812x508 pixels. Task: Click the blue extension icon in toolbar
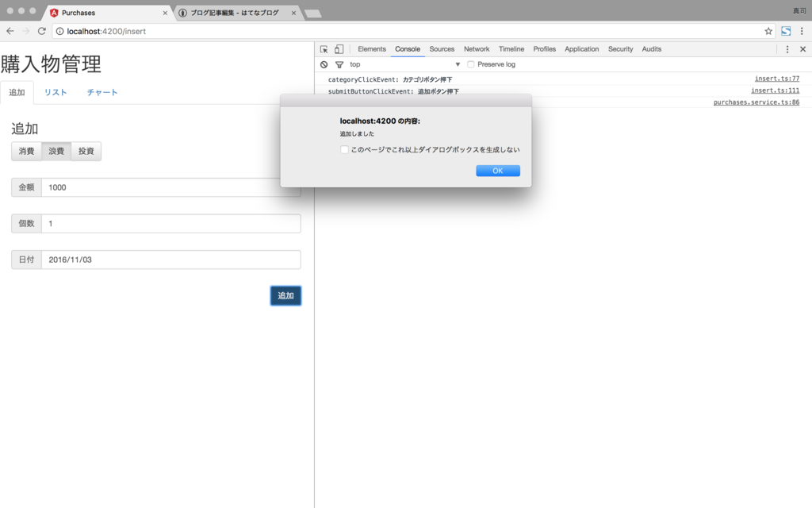[786, 31]
